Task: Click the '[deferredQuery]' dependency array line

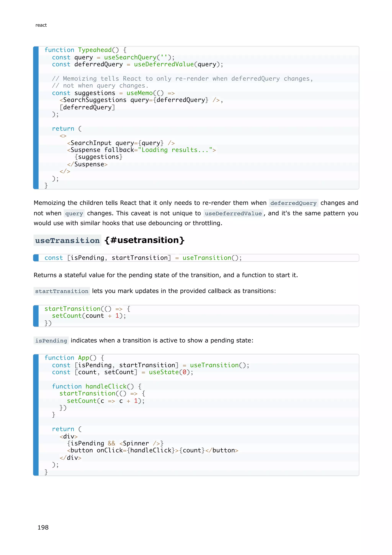Action: (87, 107)
